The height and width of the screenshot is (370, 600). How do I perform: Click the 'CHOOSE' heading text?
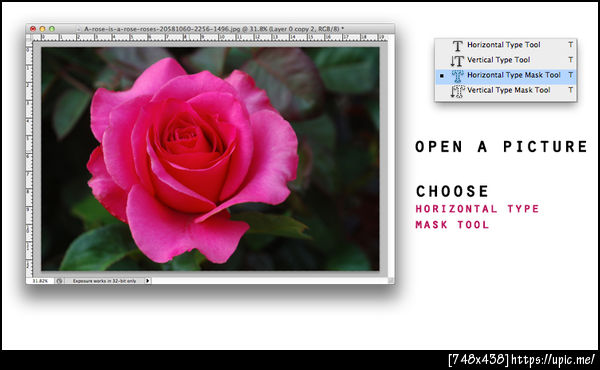(452, 191)
